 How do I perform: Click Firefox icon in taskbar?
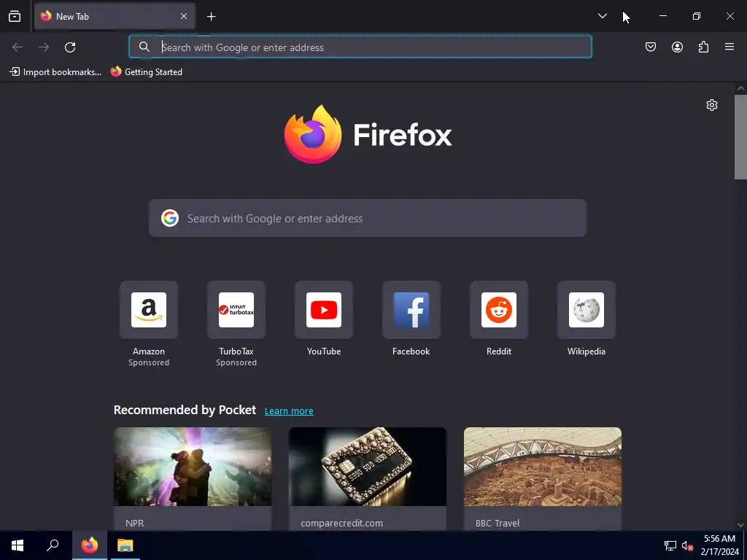click(90, 545)
